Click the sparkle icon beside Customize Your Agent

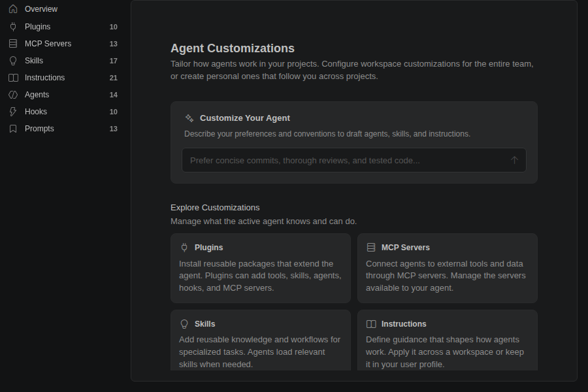(189, 118)
